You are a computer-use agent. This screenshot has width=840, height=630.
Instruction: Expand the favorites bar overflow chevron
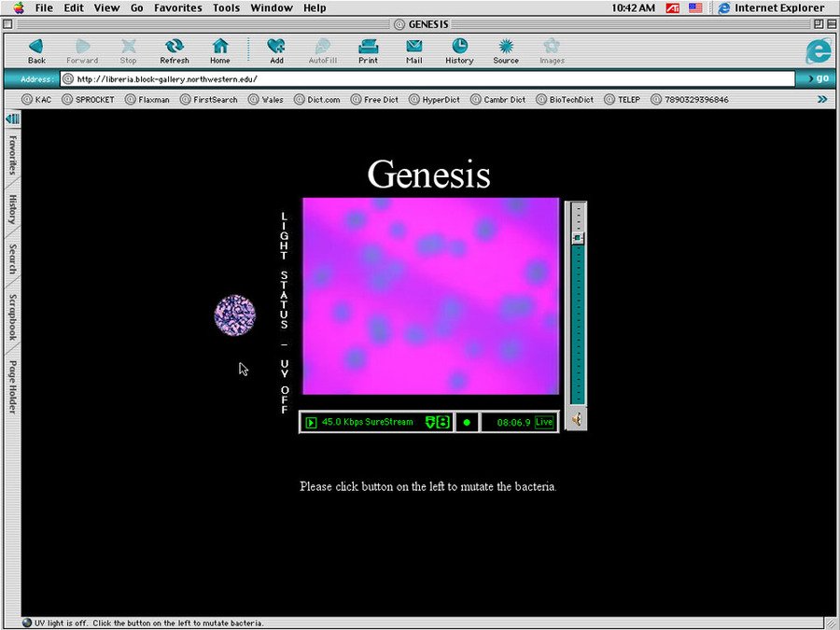(822, 99)
